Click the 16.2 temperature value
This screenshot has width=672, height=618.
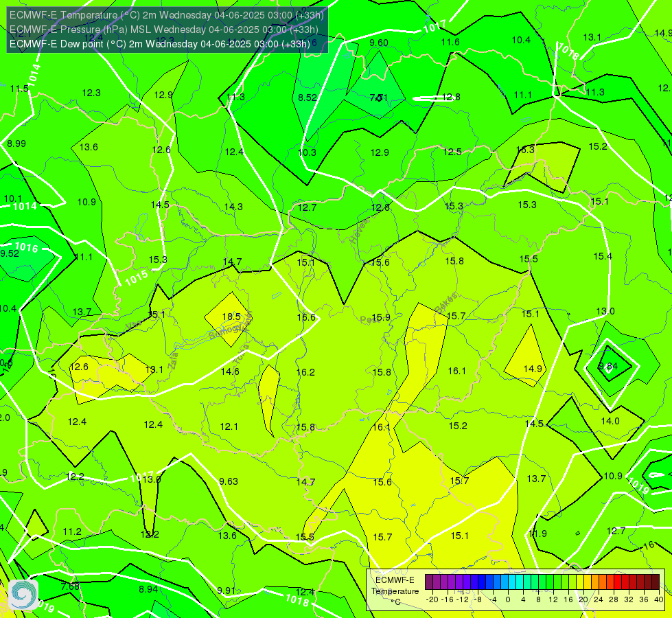(x=305, y=371)
